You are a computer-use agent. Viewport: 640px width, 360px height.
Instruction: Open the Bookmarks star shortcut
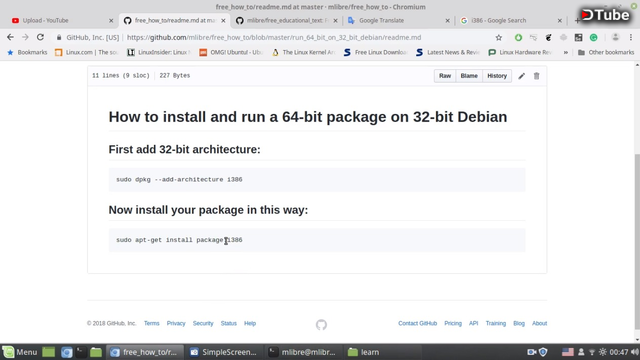[27, 52]
